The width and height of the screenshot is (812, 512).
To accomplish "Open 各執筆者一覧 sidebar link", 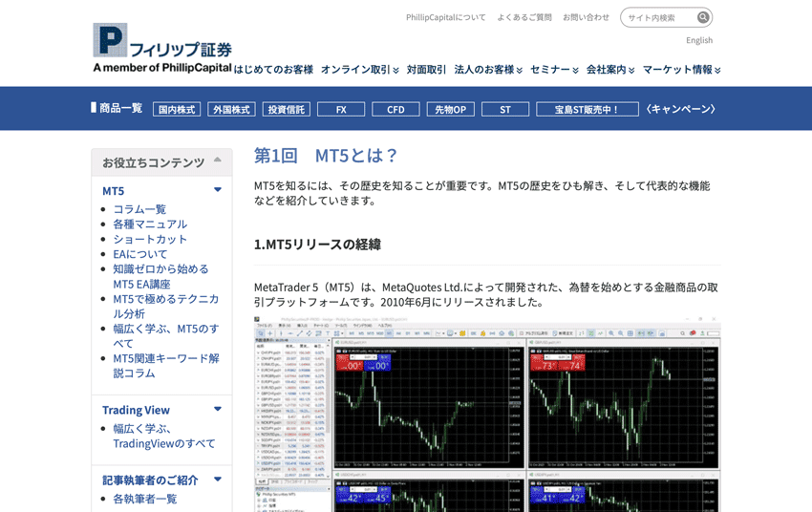I will coord(145,499).
